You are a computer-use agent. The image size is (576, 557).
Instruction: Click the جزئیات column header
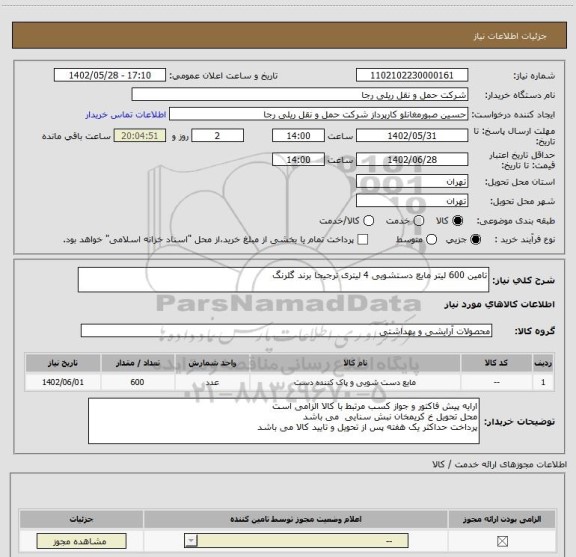[81, 519]
